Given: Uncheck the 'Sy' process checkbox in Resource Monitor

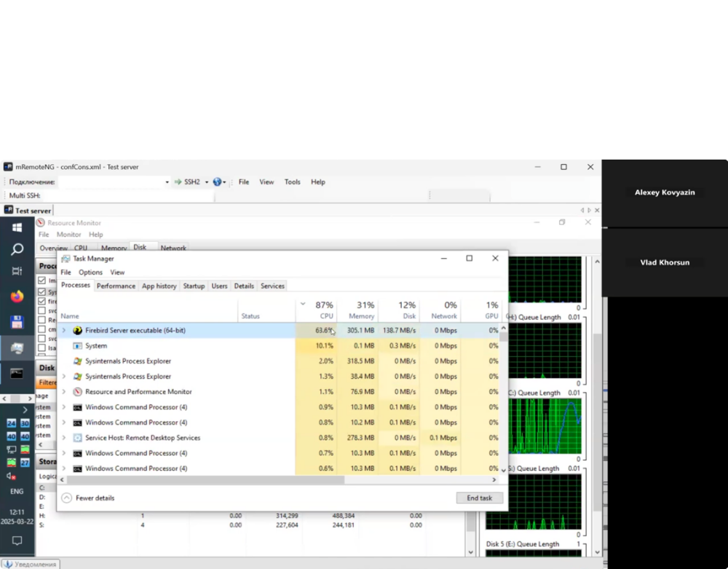Looking at the screenshot, I should pos(41,291).
